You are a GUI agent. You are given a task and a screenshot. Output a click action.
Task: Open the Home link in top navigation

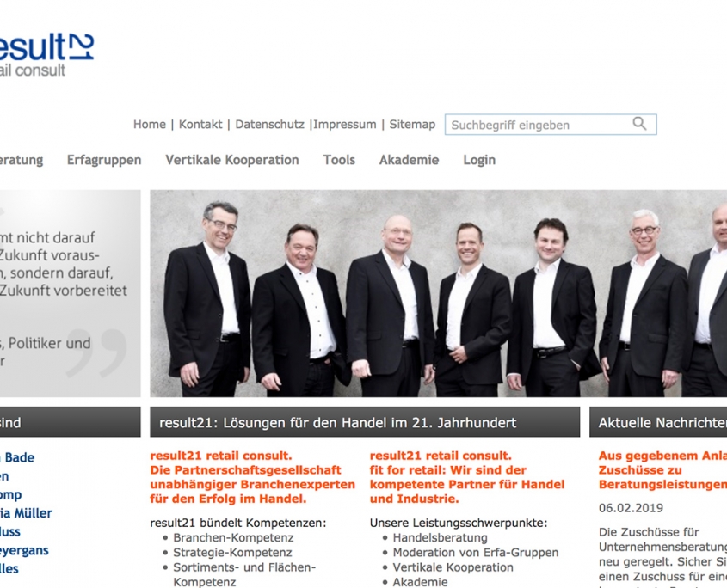click(150, 124)
